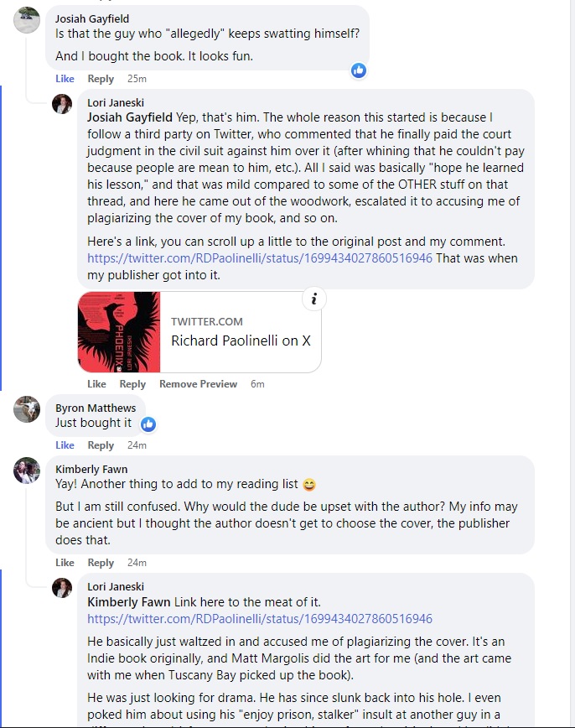
Task: Open the info icon on link preview
Action: [x=313, y=299]
